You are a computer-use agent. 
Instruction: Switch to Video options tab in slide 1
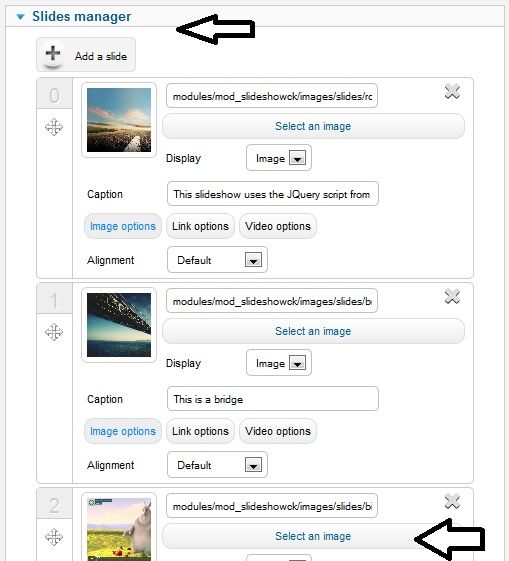[x=278, y=431]
